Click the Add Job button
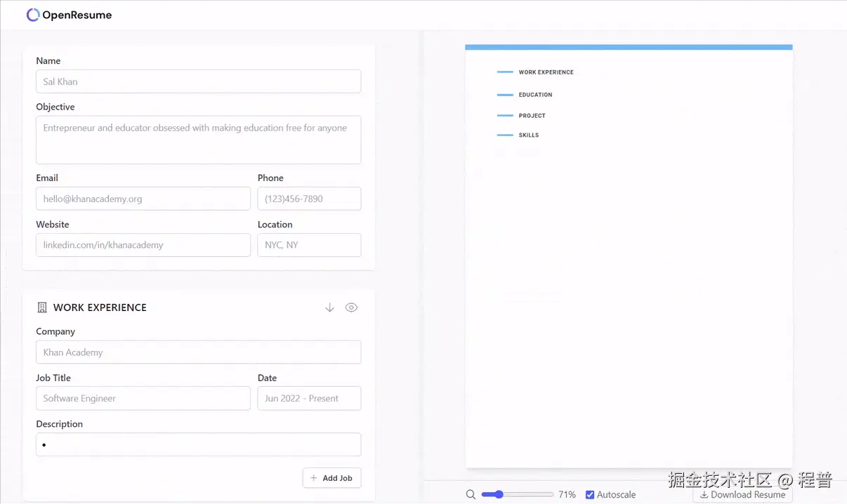 pyautogui.click(x=331, y=478)
